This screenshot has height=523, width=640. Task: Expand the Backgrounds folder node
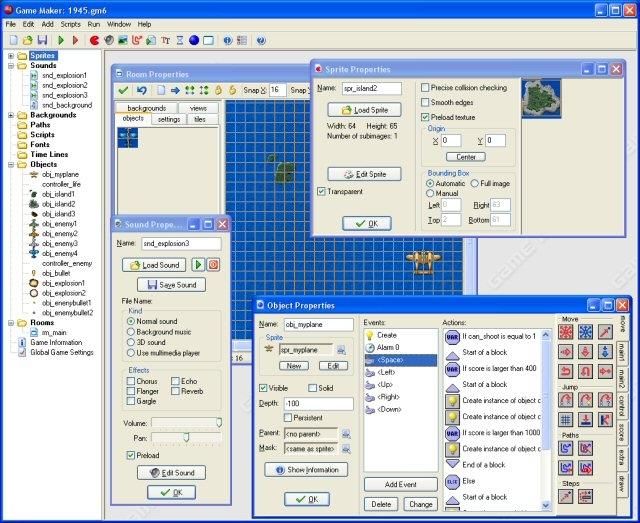(10, 115)
